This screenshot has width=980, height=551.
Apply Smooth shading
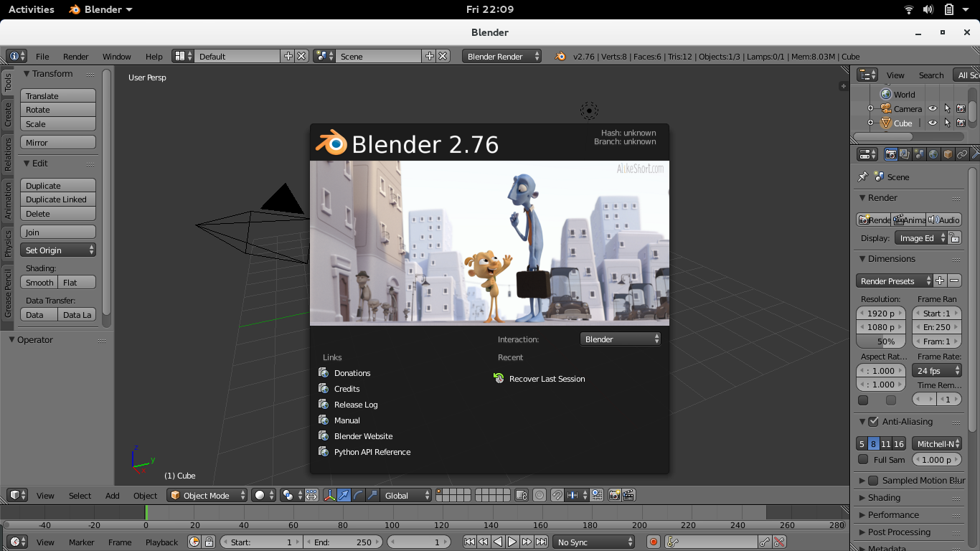click(x=39, y=283)
